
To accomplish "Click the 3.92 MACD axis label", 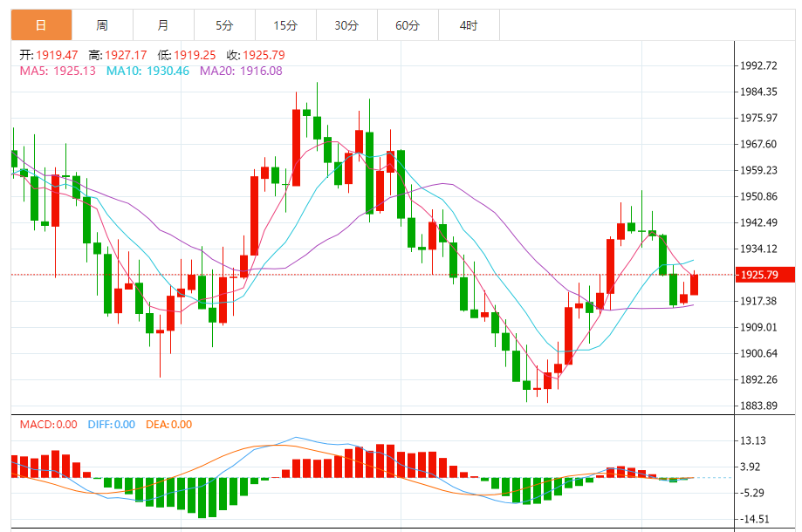I will click(x=751, y=467).
